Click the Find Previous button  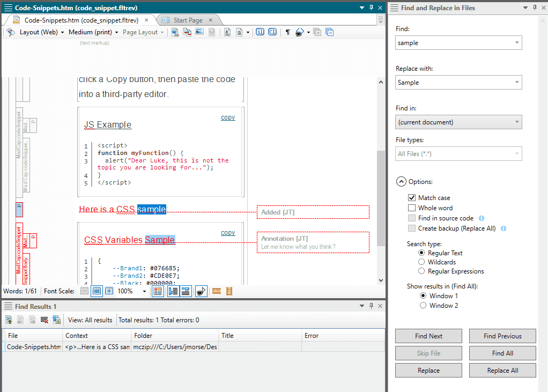coord(502,336)
